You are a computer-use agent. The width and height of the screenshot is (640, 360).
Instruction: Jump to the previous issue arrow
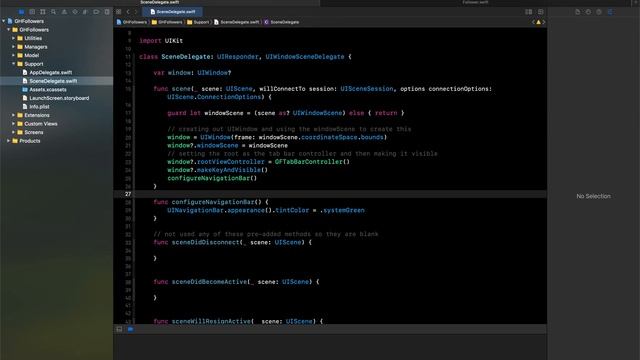point(533,22)
